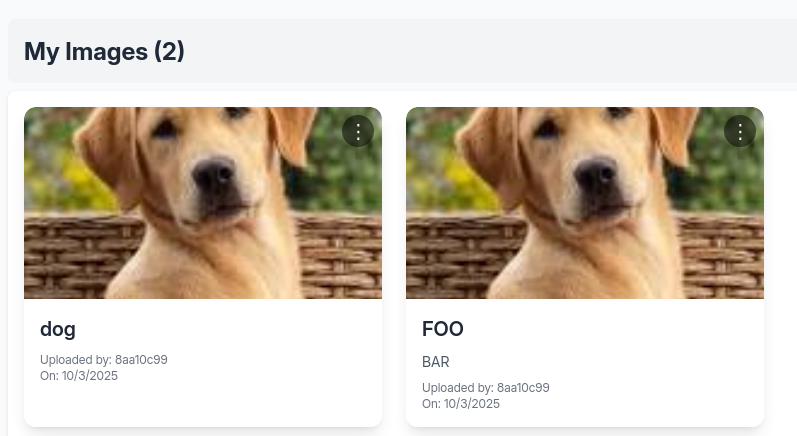Image resolution: width=797 pixels, height=436 pixels.
Task: Click the dog's nose in the dog thumbnail
Action: pyautogui.click(x=214, y=178)
